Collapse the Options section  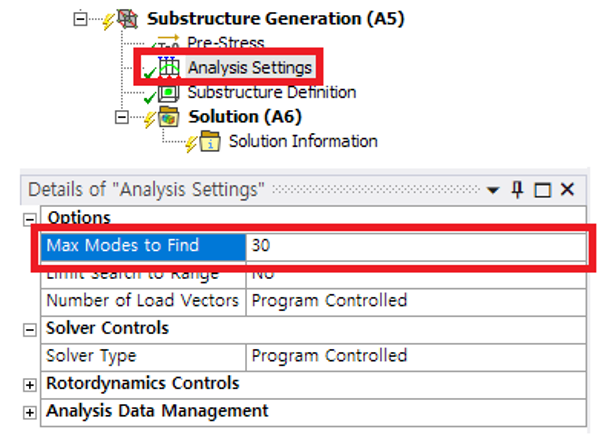(30, 219)
